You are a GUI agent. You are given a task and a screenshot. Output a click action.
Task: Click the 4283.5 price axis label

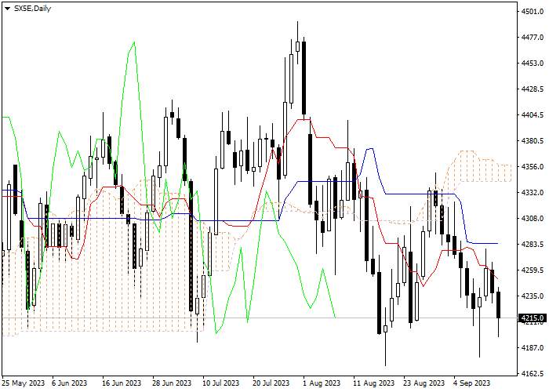[533, 245]
